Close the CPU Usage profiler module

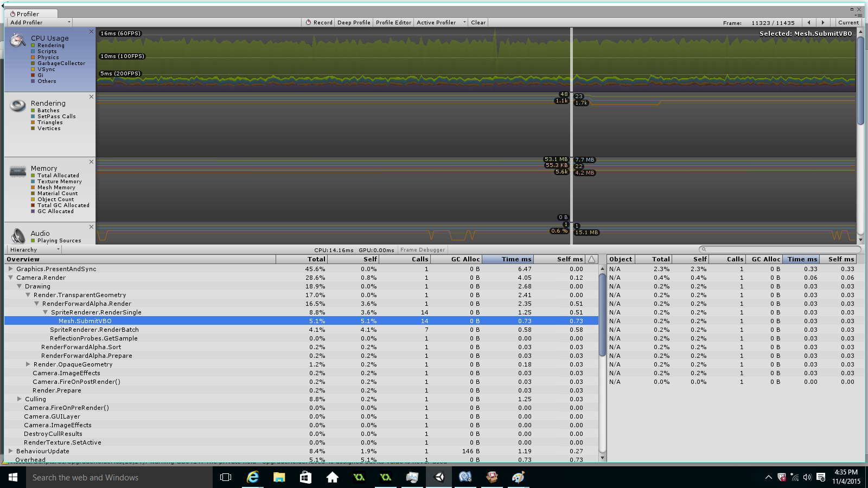[91, 32]
